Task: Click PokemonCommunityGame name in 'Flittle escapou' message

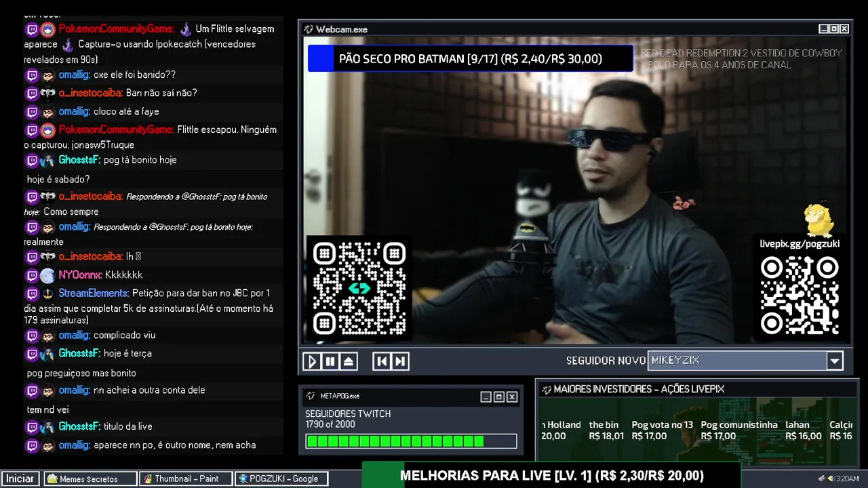Action: 116,129
